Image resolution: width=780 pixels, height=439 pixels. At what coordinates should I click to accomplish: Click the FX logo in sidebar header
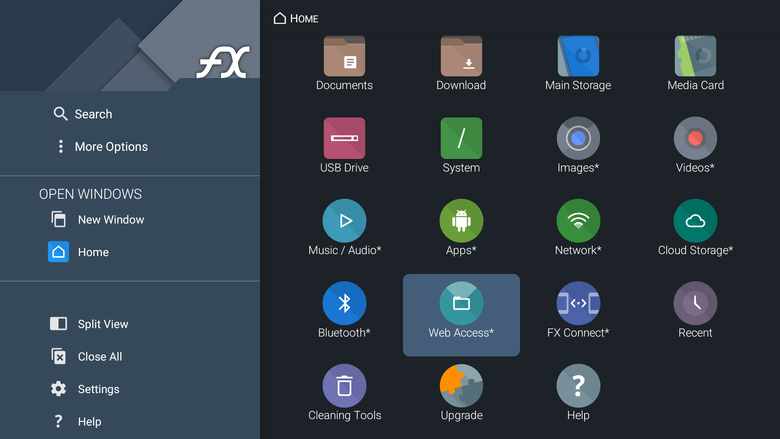coord(223,62)
